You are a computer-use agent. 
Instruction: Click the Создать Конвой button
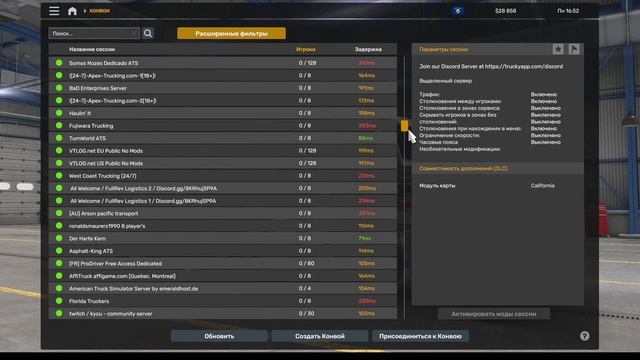320,336
